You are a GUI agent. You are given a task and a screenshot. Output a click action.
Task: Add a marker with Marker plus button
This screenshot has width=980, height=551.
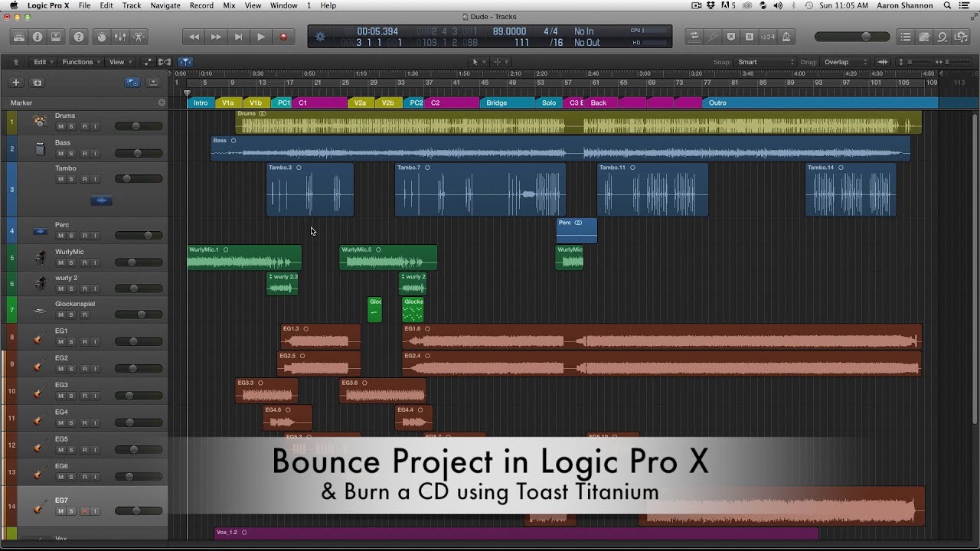[162, 103]
